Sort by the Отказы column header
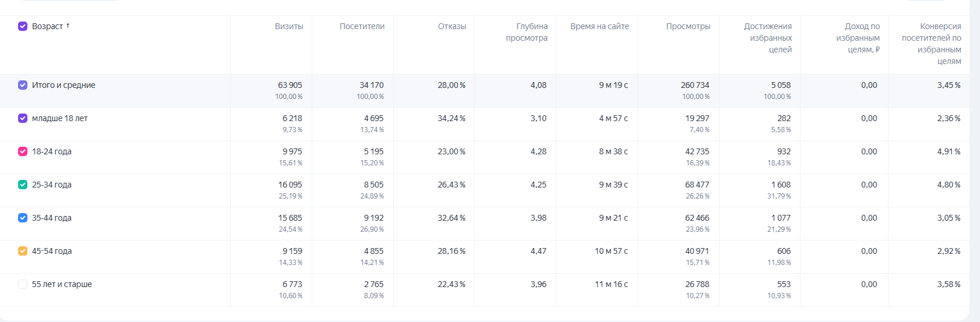 (452, 26)
